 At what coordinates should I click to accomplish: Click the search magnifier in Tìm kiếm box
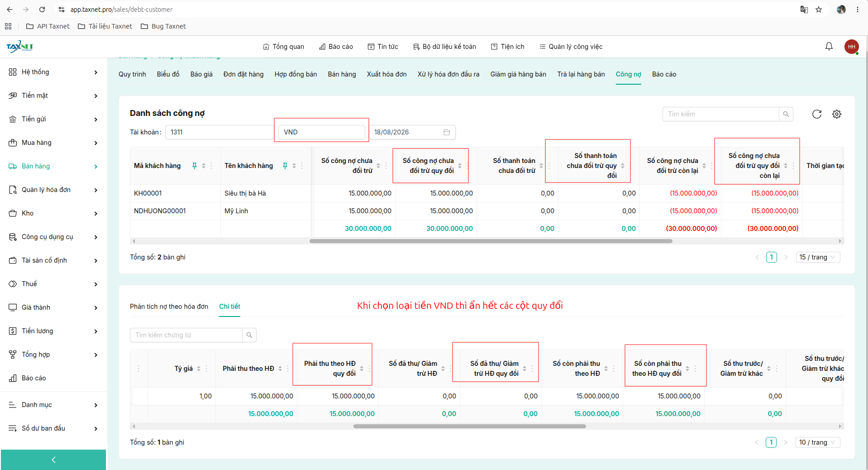coord(786,114)
